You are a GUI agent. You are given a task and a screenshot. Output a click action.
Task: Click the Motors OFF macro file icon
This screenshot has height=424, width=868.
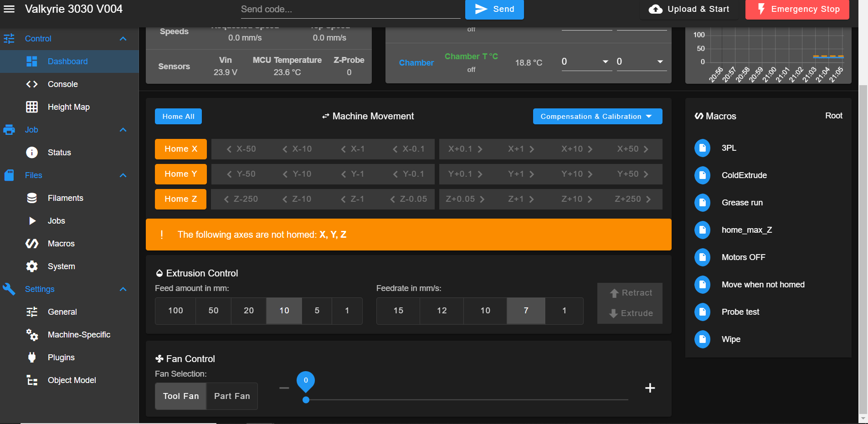(x=702, y=257)
